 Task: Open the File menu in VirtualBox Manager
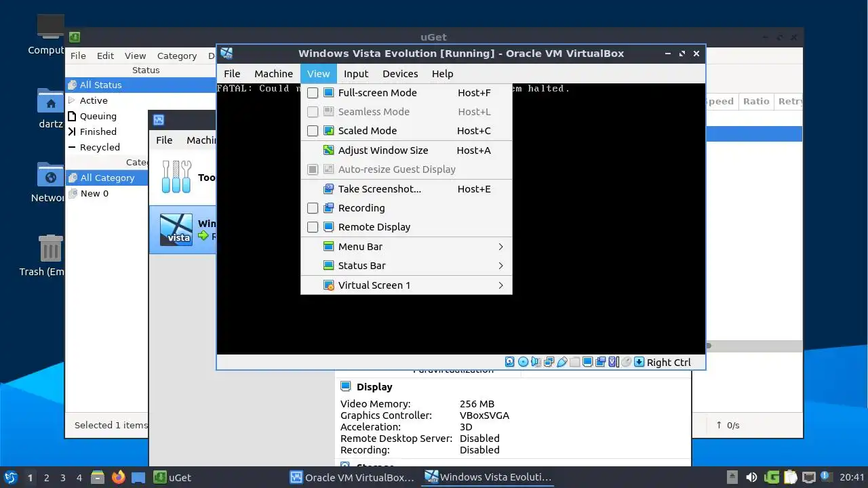coord(164,140)
